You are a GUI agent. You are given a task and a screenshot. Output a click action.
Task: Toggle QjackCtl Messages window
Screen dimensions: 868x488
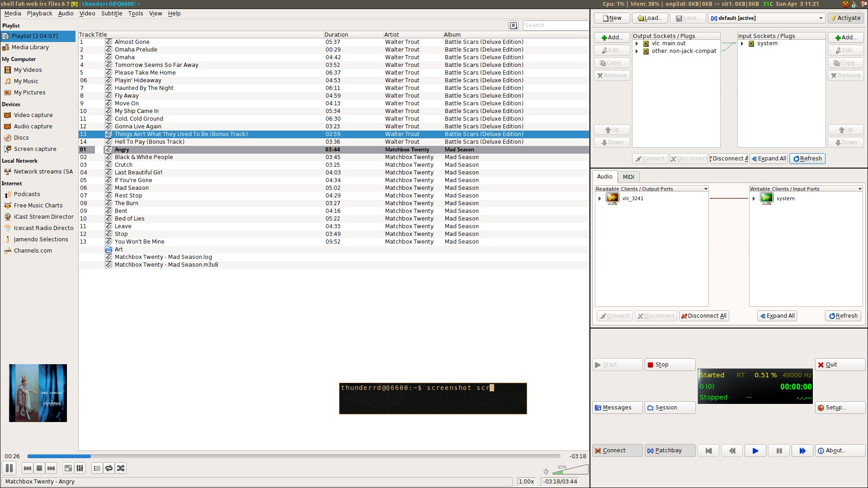point(618,408)
